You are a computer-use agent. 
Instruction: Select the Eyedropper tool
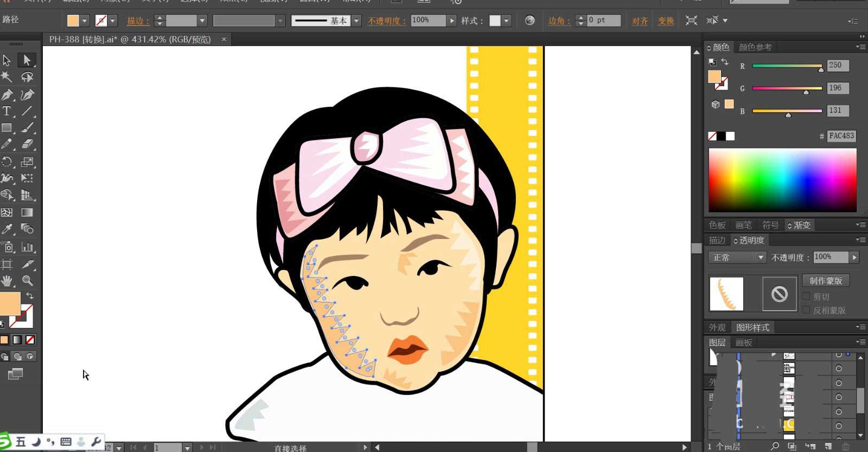pos(7,229)
